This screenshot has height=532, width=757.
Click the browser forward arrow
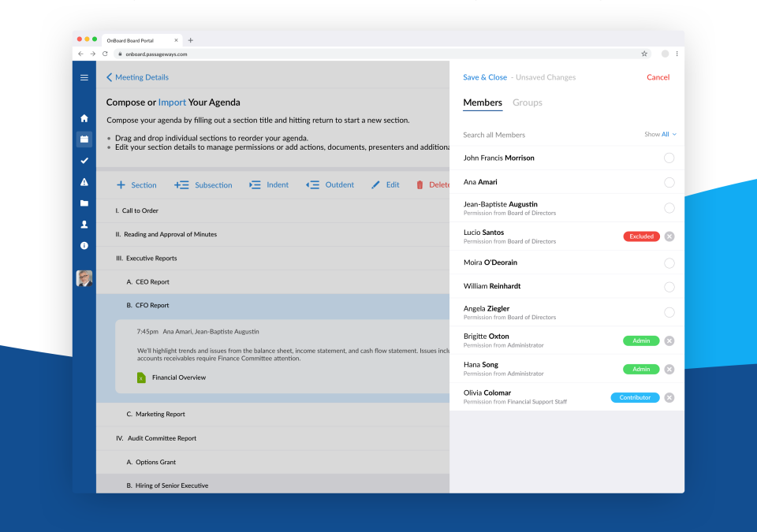[x=93, y=54]
